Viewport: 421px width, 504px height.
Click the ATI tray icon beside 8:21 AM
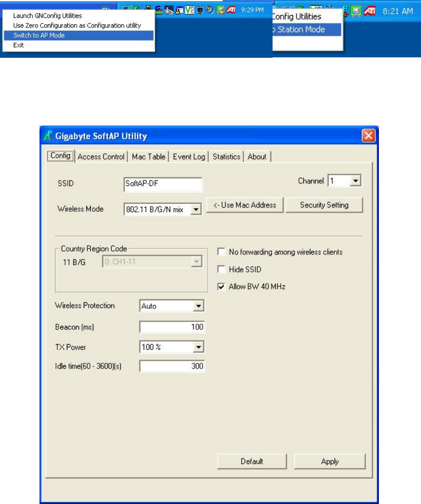click(x=370, y=11)
